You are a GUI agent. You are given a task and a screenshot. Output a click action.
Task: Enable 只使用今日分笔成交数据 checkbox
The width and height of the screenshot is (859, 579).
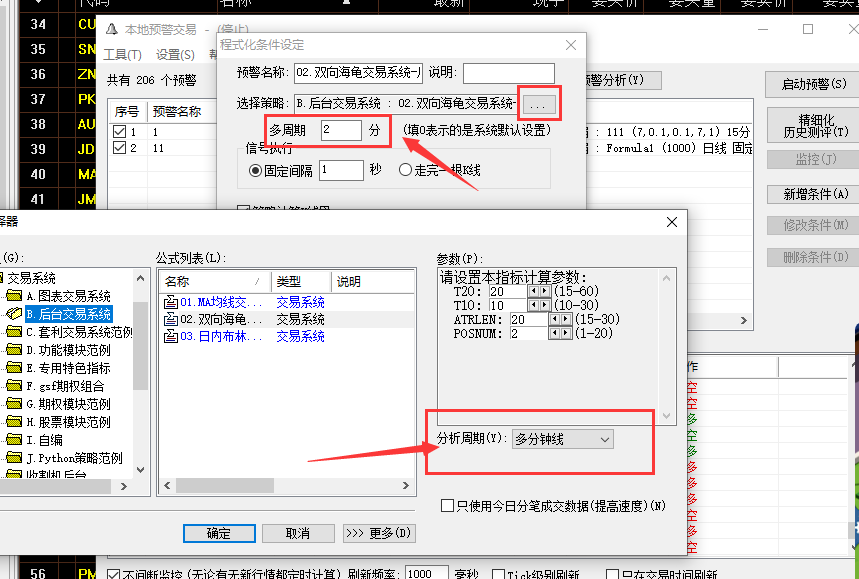click(447, 506)
